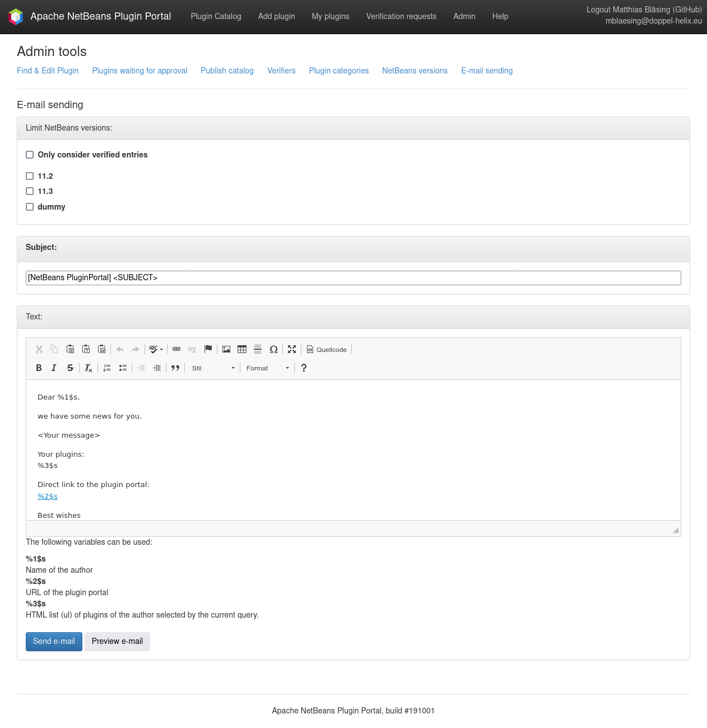
Task: Insert a horizontal line
Action: tap(258, 349)
